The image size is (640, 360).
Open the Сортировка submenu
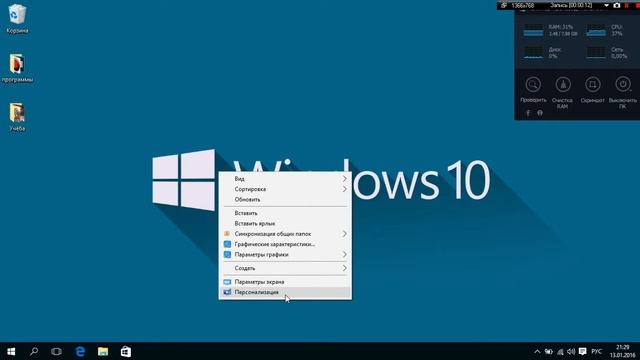click(x=285, y=189)
